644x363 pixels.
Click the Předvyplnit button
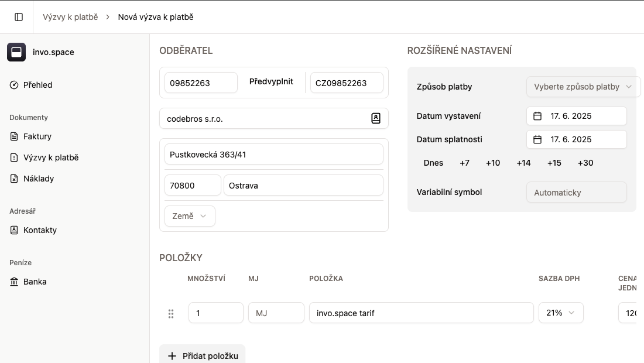click(x=271, y=82)
